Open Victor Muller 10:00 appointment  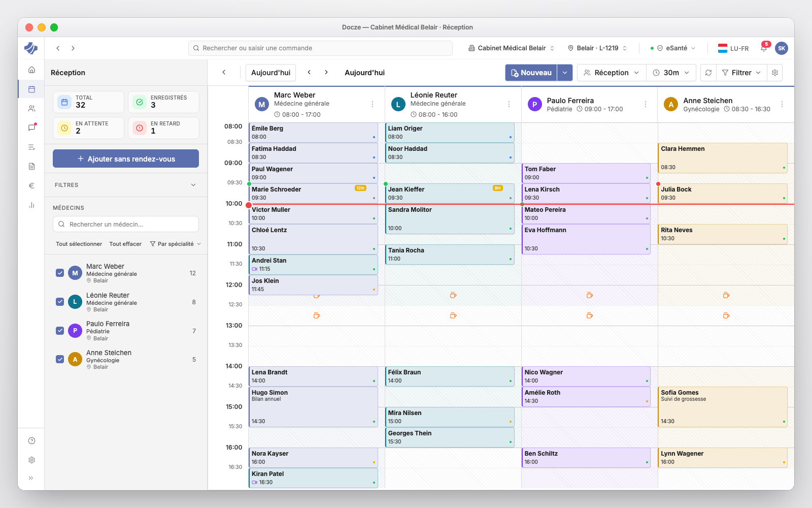[313, 214]
